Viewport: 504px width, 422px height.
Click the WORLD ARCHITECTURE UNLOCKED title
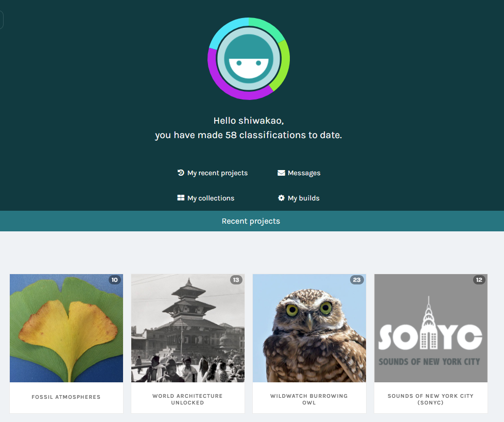pyautogui.click(x=188, y=399)
